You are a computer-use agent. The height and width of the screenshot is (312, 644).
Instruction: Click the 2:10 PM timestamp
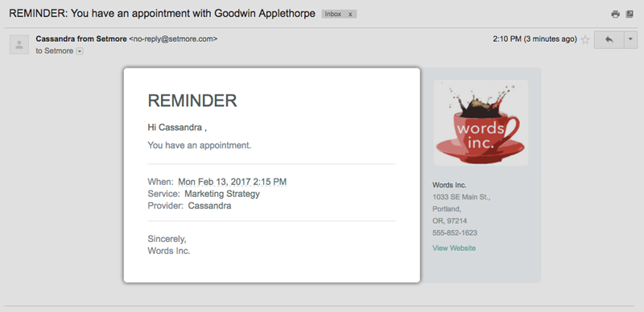(507, 39)
